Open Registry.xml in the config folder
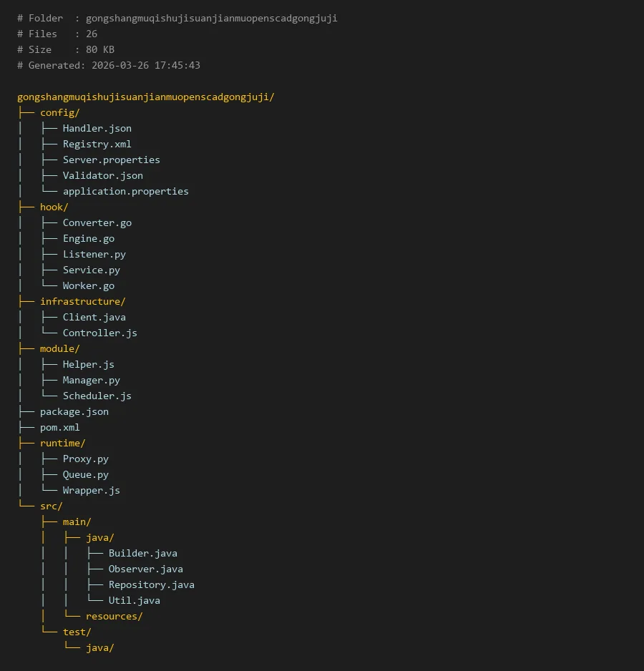 97,144
